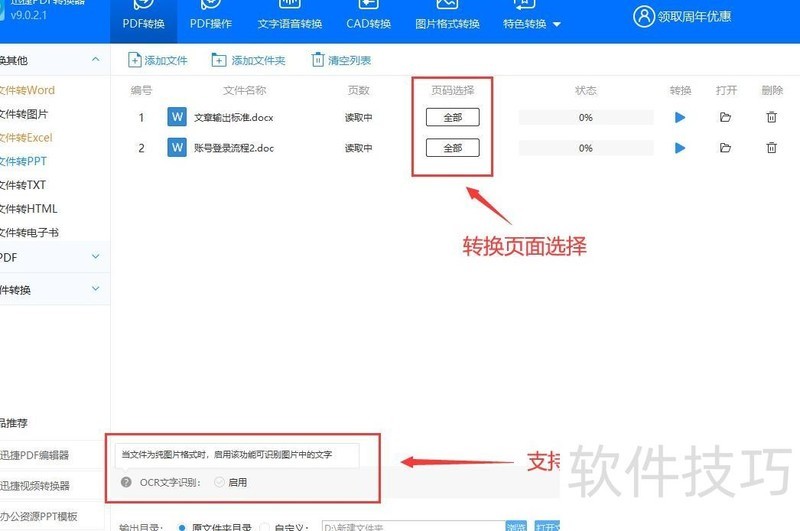This screenshot has width=800, height=531.
Task: Collapse the 转换其他 sidebar section
Action: tap(96, 60)
